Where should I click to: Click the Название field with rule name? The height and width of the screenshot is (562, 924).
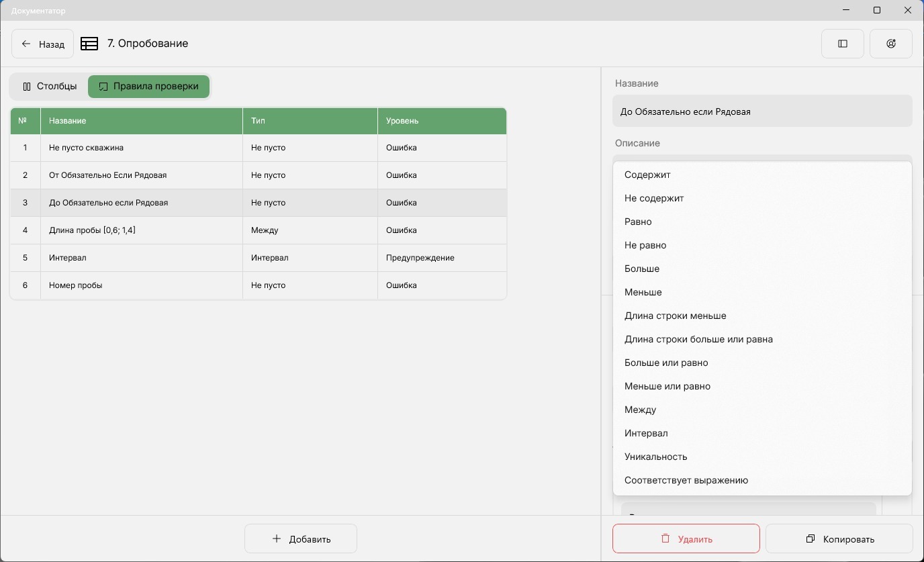tap(762, 111)
